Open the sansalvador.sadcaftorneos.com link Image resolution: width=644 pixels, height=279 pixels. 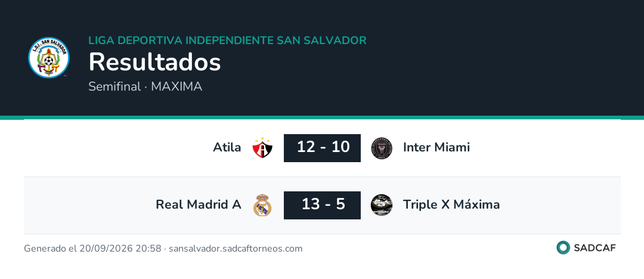point(236,249)
